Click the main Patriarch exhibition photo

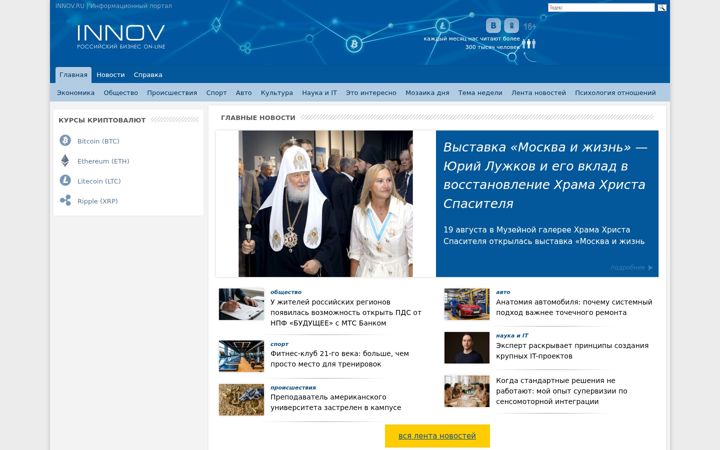click(x=326, y=203)
